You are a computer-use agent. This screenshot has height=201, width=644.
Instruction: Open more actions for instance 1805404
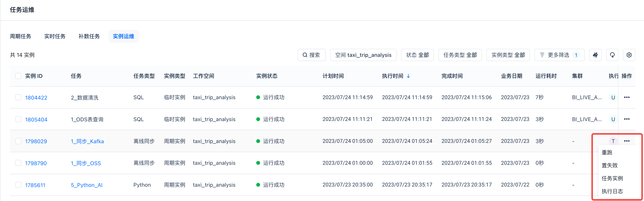tap(626, 119)
